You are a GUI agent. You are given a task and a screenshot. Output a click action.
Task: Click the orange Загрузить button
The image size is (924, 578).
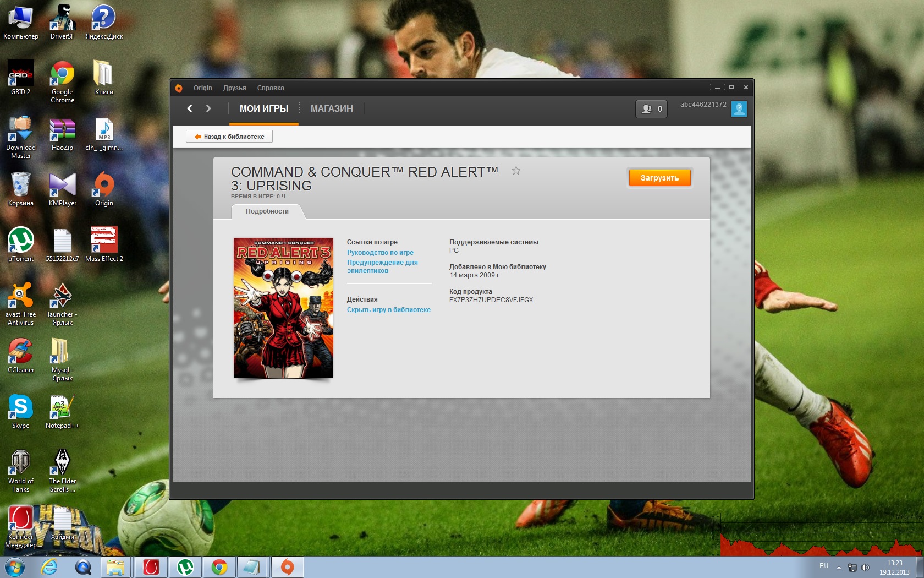coord(659,178)
